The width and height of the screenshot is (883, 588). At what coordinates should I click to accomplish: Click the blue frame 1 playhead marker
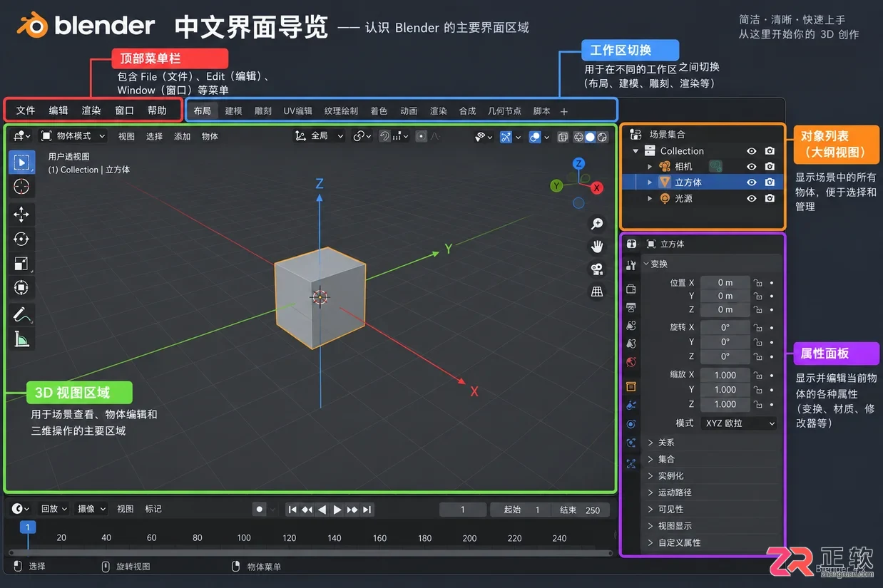pyautogui.click(x=27, y=527)
